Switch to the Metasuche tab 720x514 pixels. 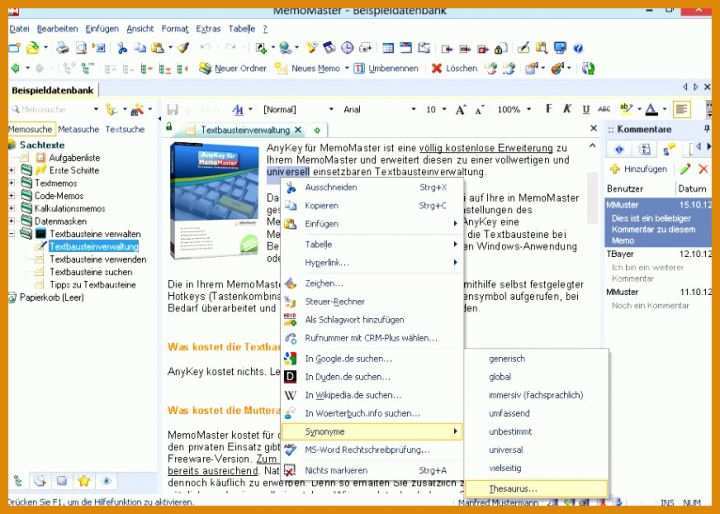pyautogui.click(x=79, y=130)
